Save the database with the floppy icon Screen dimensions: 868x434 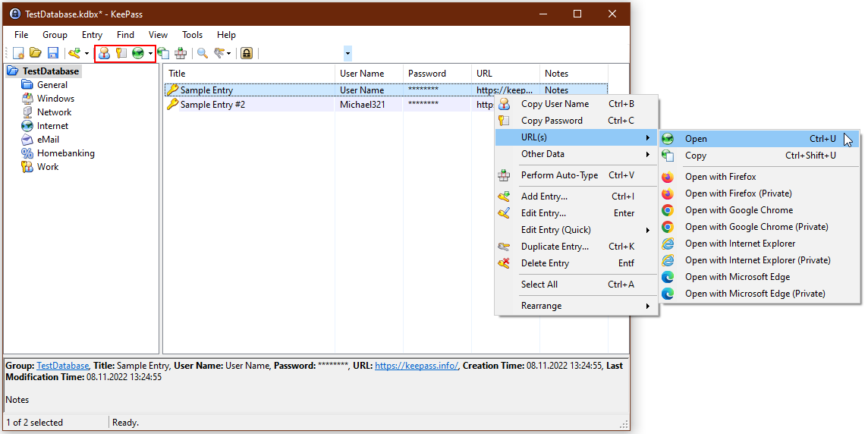(52, 53)
